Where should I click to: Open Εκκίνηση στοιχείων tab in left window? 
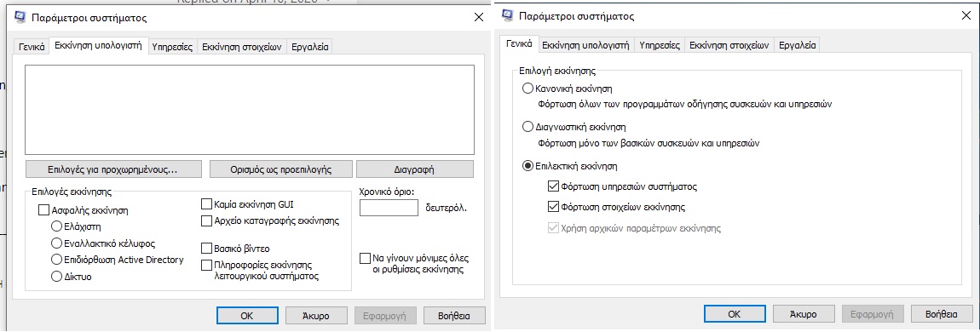tap(242, 47)
